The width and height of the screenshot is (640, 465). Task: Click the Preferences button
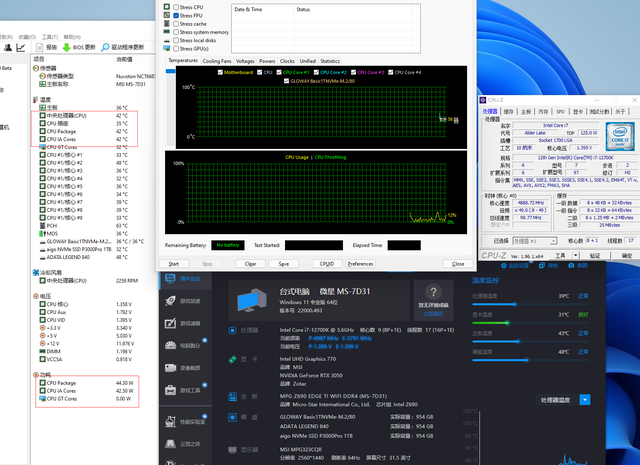point(360,264)
